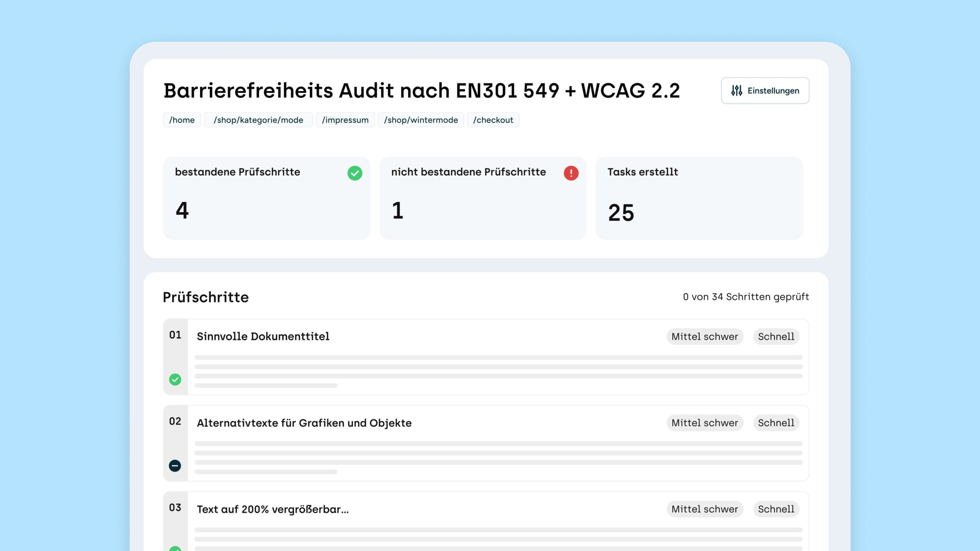Click 'Mittel schwer' badge on Sinnvolle Dokumenttitel
The width and height of the screenshot is (980, 551).
(705, 337)
